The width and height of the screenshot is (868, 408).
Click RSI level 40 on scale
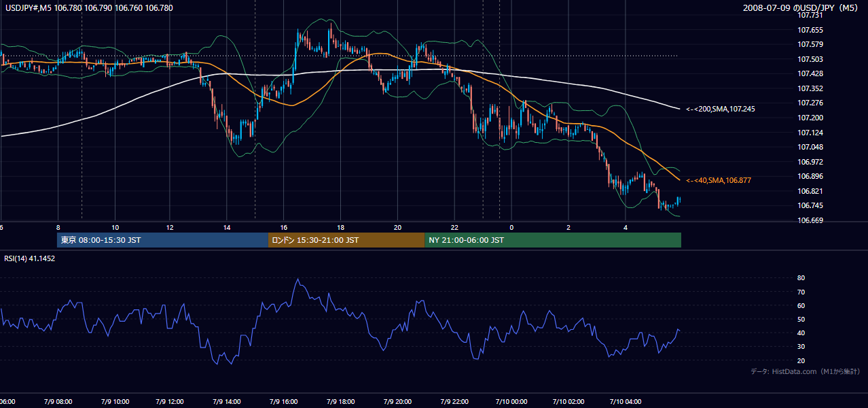(801, 333)
